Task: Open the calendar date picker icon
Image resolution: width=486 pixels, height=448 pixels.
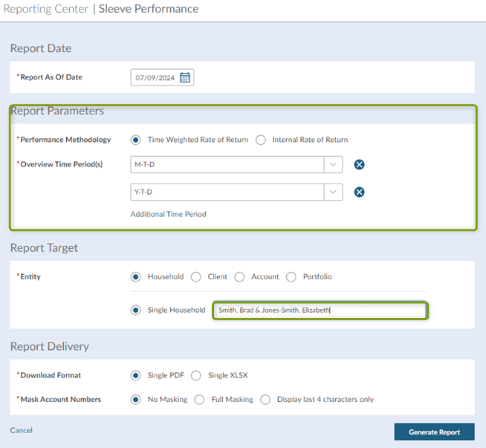Action: pos(185,77)
